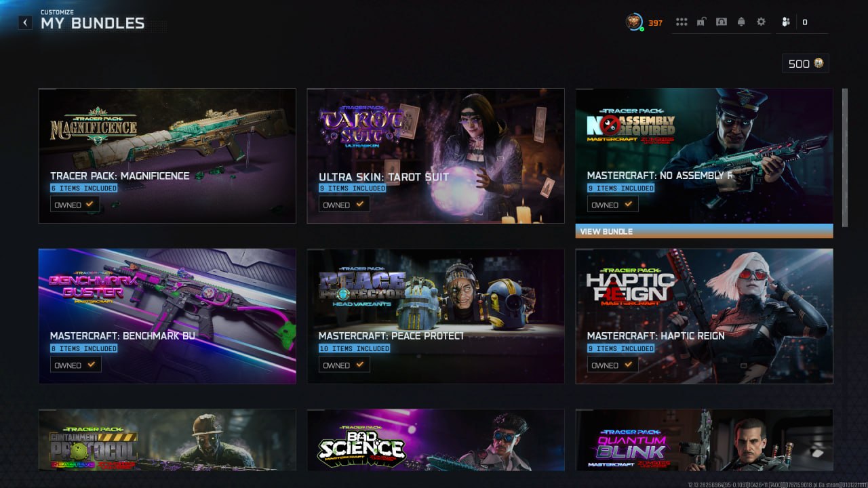
Task: Click "9 Items Included" on Haptic Reign
Action: tap(620, 349)
